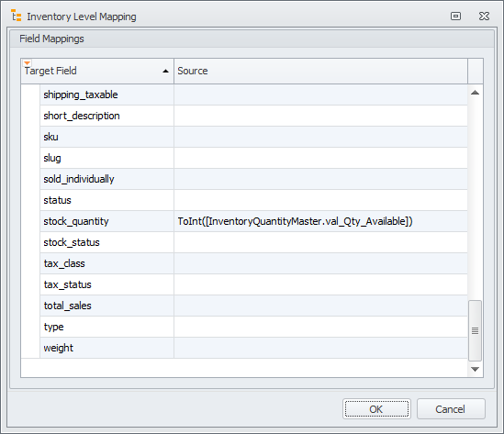
Task: Click the scrollbar down arrow
Action: tap(475, 369)
